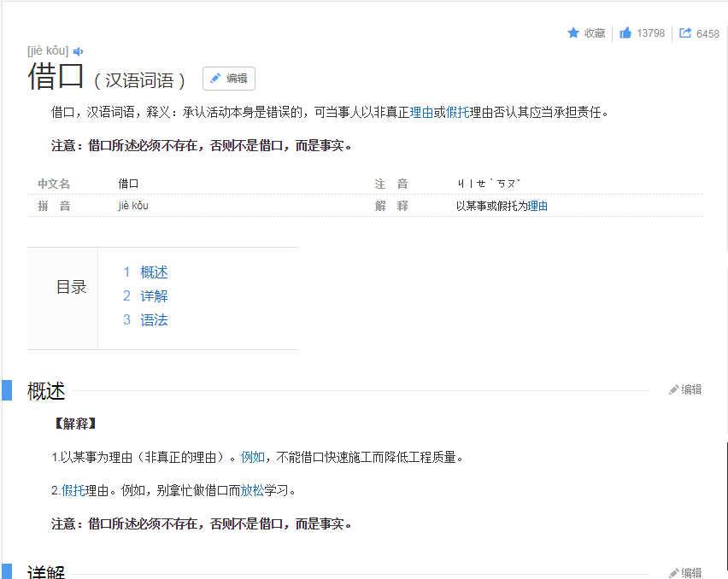Click the pencil edit icon beside the title
The width and height of the screenshot is (728, 579).
point(215,78)
